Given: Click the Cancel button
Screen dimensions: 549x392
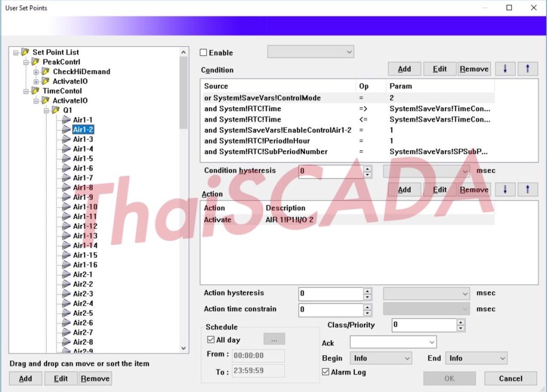Looking at the screenshot, I should (510, 378).
